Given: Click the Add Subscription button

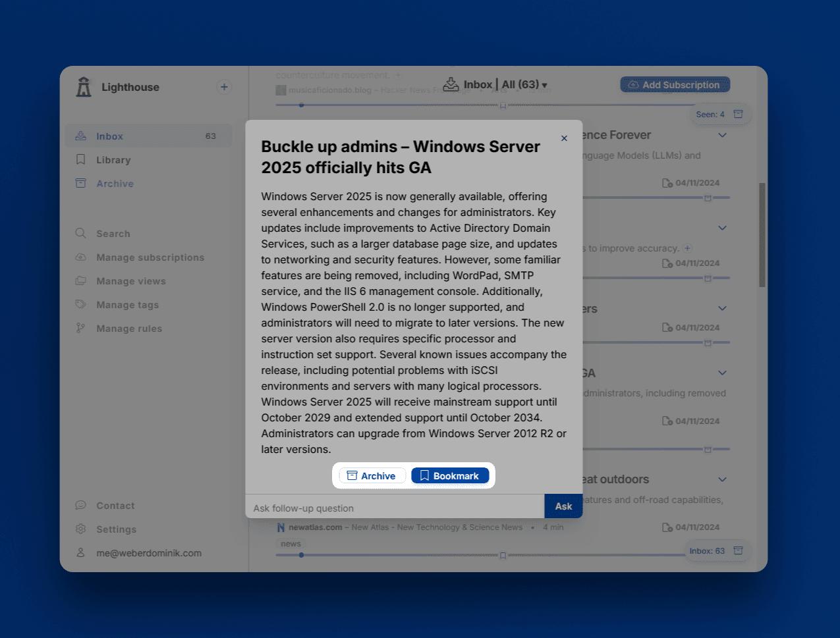Looking at the screenshot, I should coord(675,85).
